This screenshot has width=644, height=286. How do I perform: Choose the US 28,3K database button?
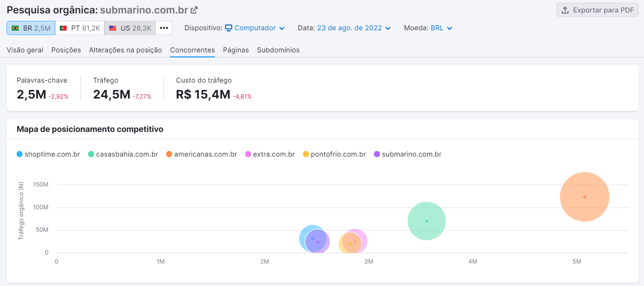[130, 28]
